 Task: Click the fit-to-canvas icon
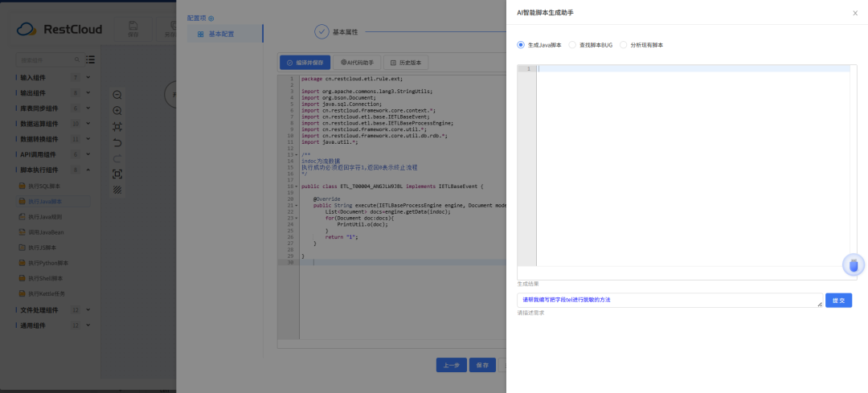tap(117, 127)
